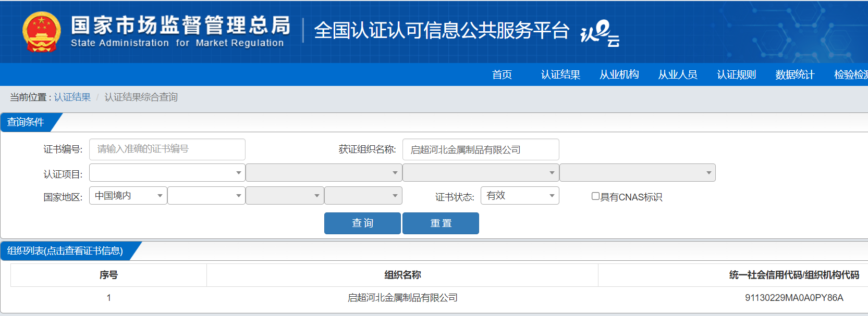868x316 pixels.
Task: Click the 组织名称 column header
Action: 402,275
